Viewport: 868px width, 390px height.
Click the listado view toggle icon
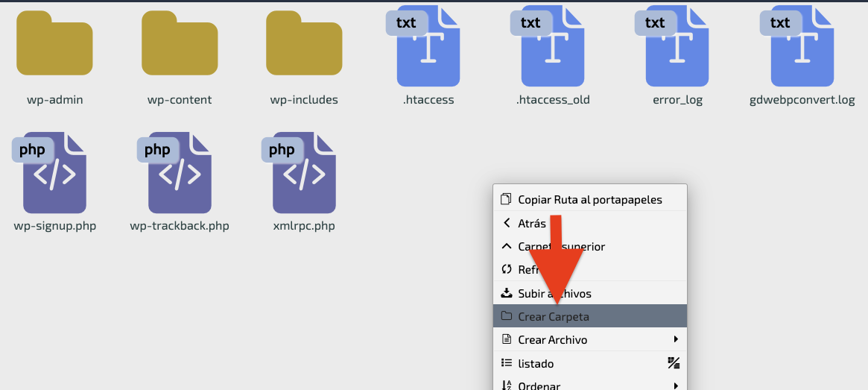click(x=674, y=363)
